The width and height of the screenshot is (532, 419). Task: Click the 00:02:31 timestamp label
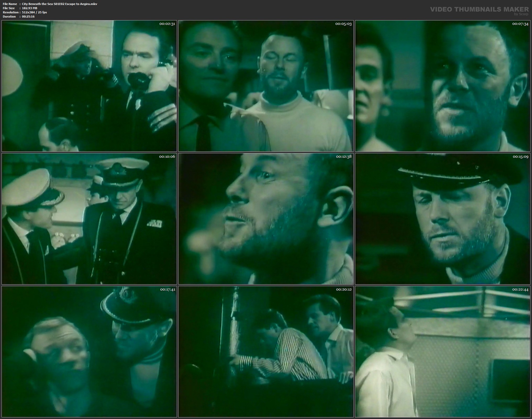click(167, 24)
